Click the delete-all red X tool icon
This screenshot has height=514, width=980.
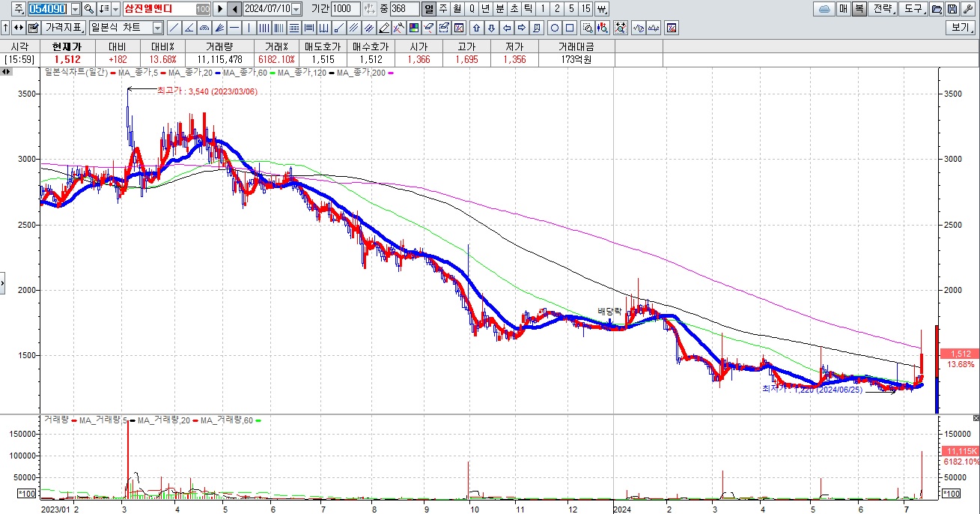pyautogui.click(x=458, y=28)
